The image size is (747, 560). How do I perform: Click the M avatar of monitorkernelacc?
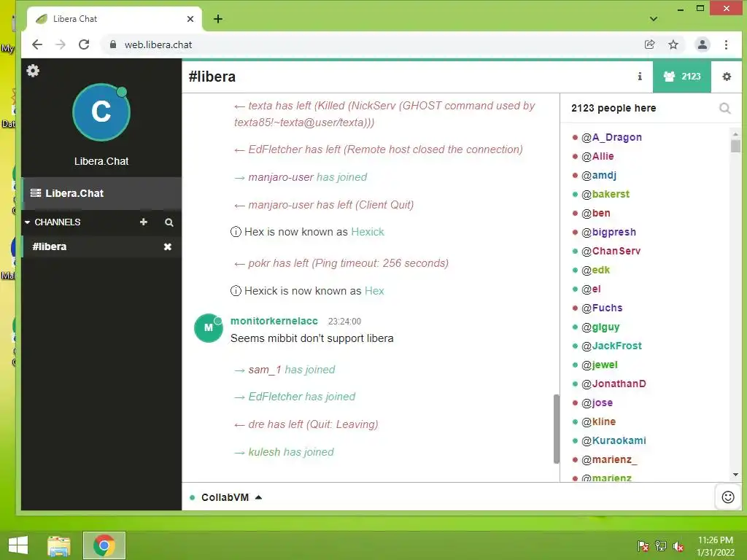[x=208, y=328]
